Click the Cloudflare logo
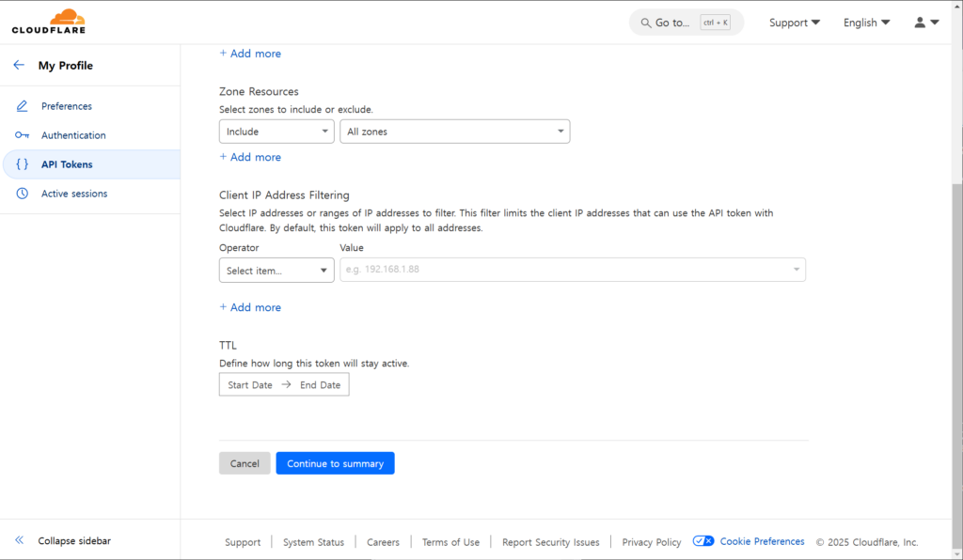This screenshot has height=560, width=963. coord(48,22)
